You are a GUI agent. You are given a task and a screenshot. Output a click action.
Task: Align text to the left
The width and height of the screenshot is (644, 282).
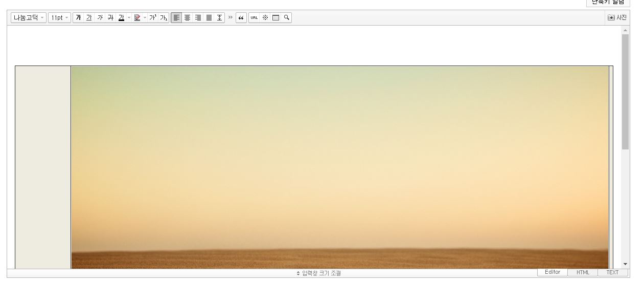coord(176,17)
